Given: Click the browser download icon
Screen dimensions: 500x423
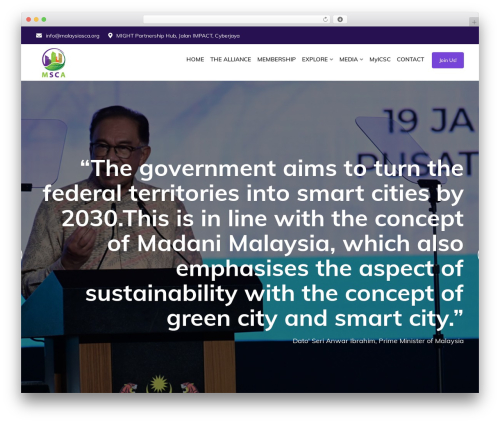Looking at the screenshot, I should click(x=340, y=20).
